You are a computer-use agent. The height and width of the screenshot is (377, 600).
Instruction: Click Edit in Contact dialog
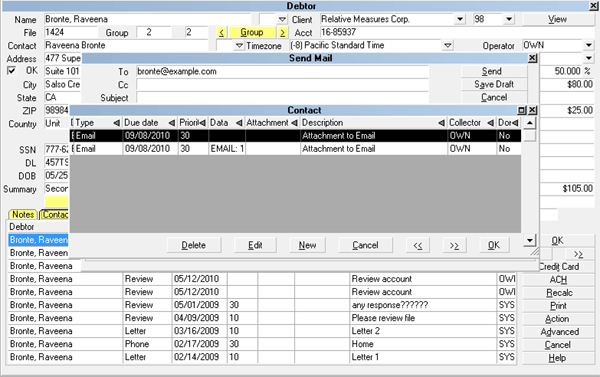(x=255, y=245)
